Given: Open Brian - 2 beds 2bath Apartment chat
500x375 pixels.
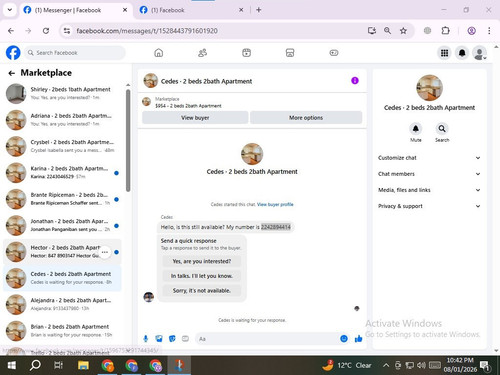Looking at the screenshot, I should pyautogui.click(x=62, y=331).
